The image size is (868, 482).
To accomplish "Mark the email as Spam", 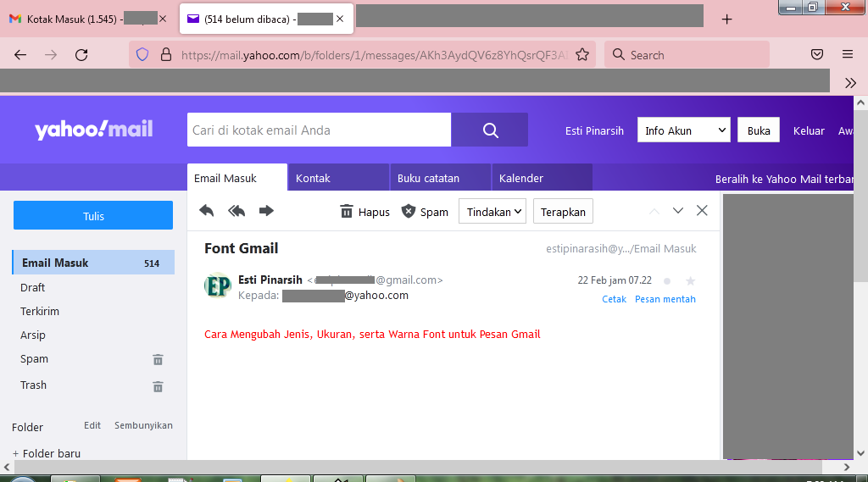I will (x=425, y=212).
